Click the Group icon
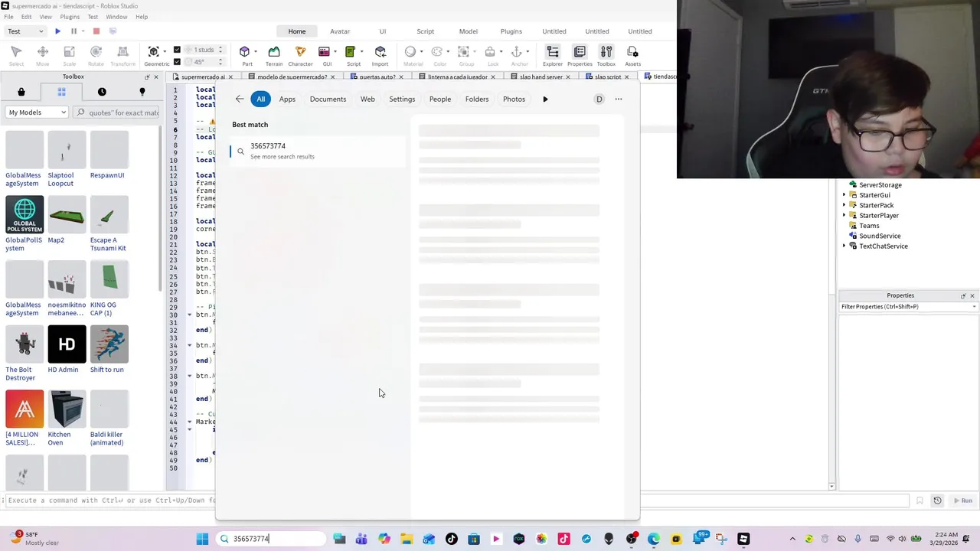This screenshot has height=551, width=980. [x=464, y=51]
